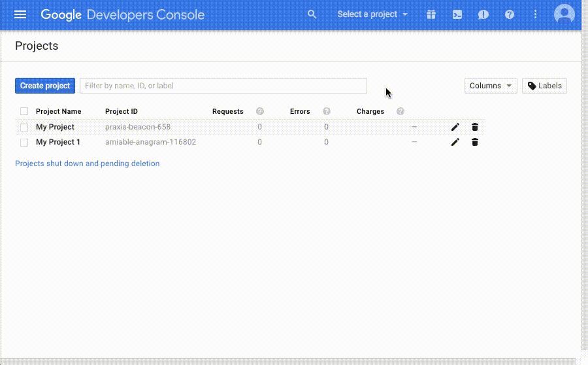588x365 pixels.
Task: Edit My Project with pencil icon
Action: (455, 127)
